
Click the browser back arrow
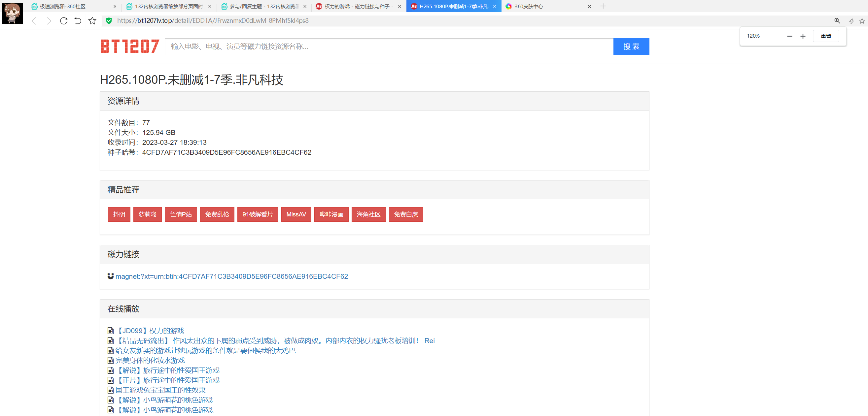(34, 21)
